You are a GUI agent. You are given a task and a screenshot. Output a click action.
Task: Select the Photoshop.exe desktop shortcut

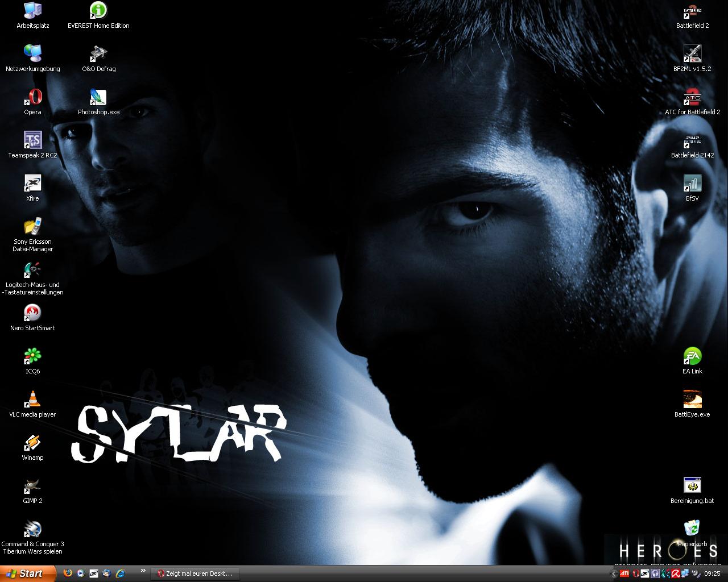tap(98, 102)
